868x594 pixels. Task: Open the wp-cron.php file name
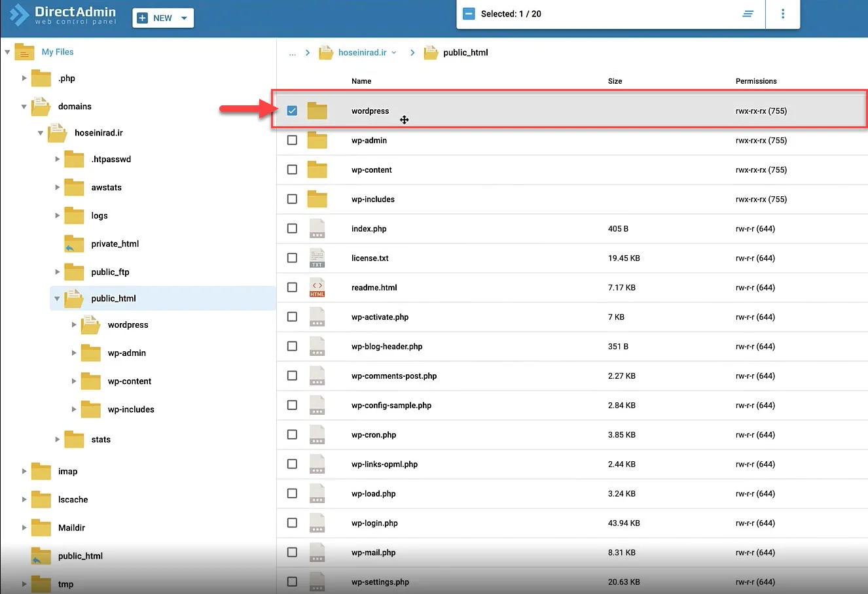coord(373,434)
